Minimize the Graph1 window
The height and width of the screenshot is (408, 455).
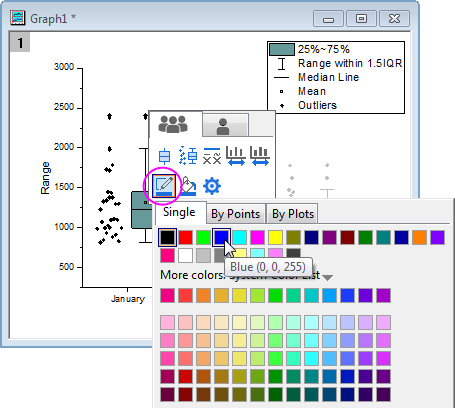(328, 18)
